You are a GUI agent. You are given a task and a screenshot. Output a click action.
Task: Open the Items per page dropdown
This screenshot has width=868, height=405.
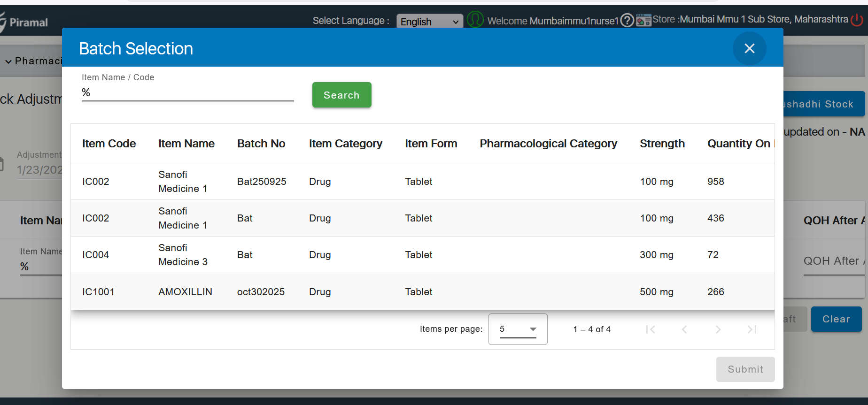518,329
